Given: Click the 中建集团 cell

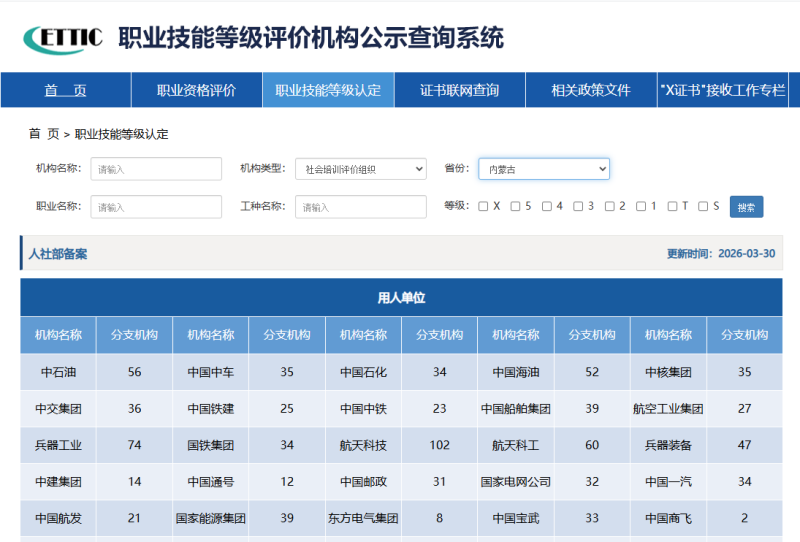Looking at the screenshot, I should tap(58, 482).
